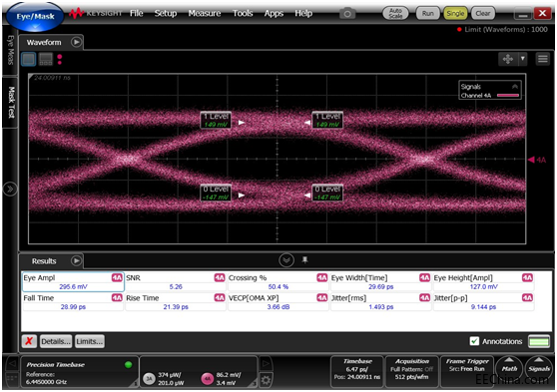Click the 4A badge on Jitter[p-p]
557x392 pixels.
(x=527, y=298)
